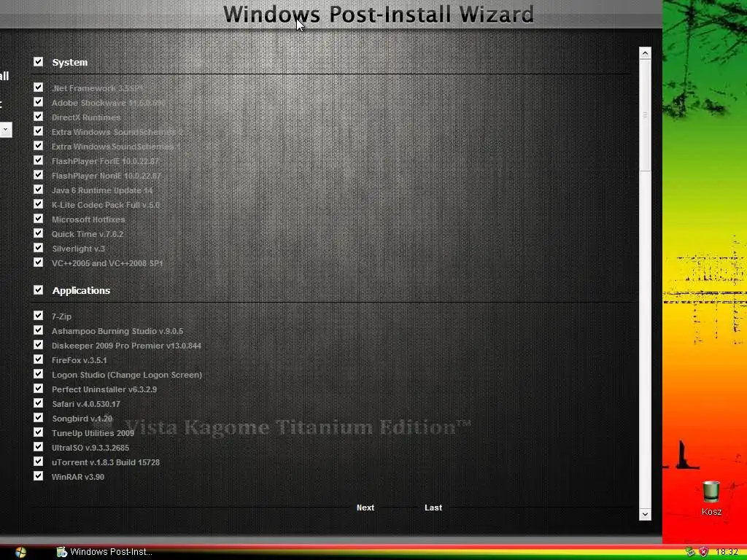Click the 'uTorrent v.1.8.3 Build 15728' label
The width and height of the screenshot is (747, 560).
pos(106,462)
